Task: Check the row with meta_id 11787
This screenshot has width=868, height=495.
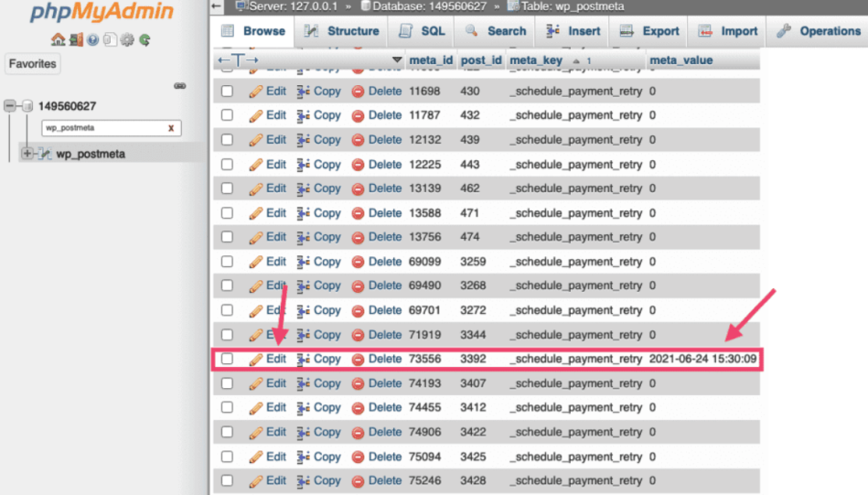Action: pos(227,115)
